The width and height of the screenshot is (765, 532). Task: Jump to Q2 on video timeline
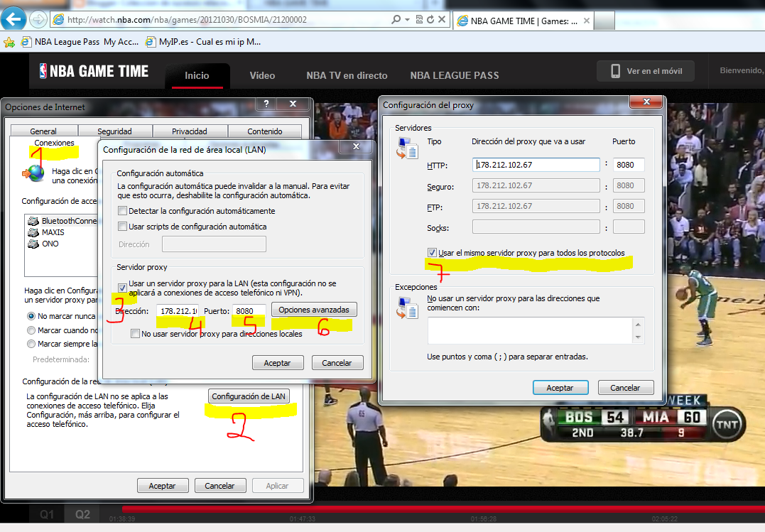82,514
